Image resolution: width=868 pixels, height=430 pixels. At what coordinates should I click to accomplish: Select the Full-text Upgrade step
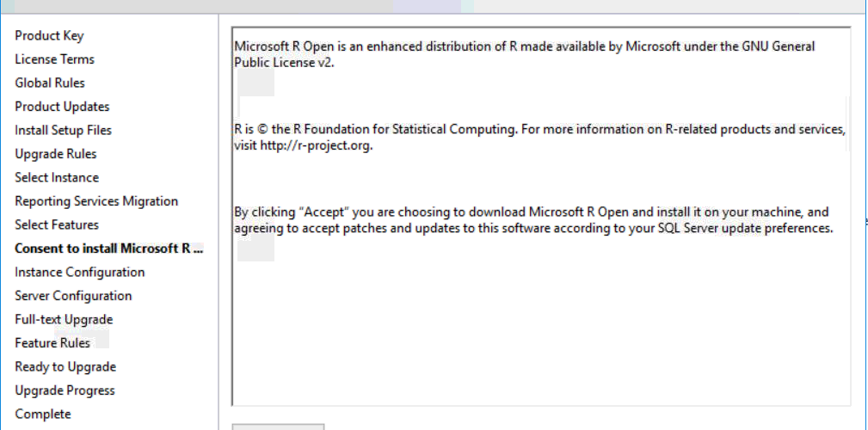(64, 320)
